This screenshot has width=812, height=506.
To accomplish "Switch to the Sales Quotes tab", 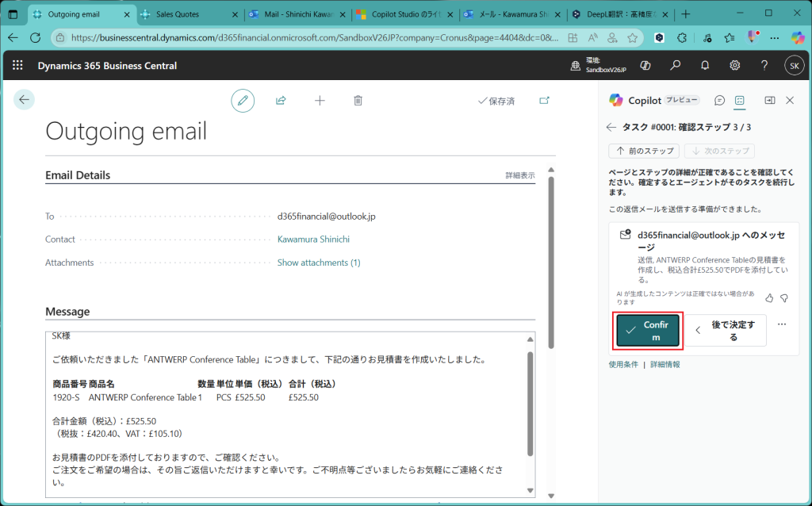I will [178, 14].
